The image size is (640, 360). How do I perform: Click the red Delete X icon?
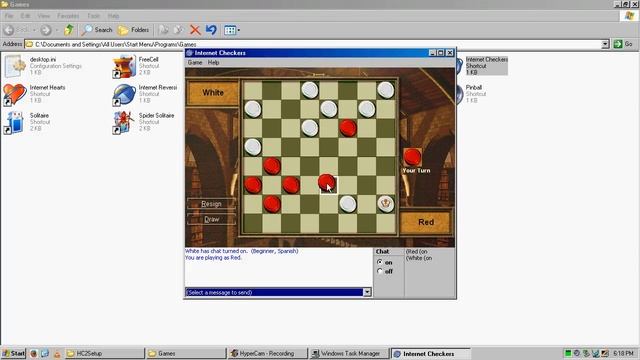pos(195,30)
